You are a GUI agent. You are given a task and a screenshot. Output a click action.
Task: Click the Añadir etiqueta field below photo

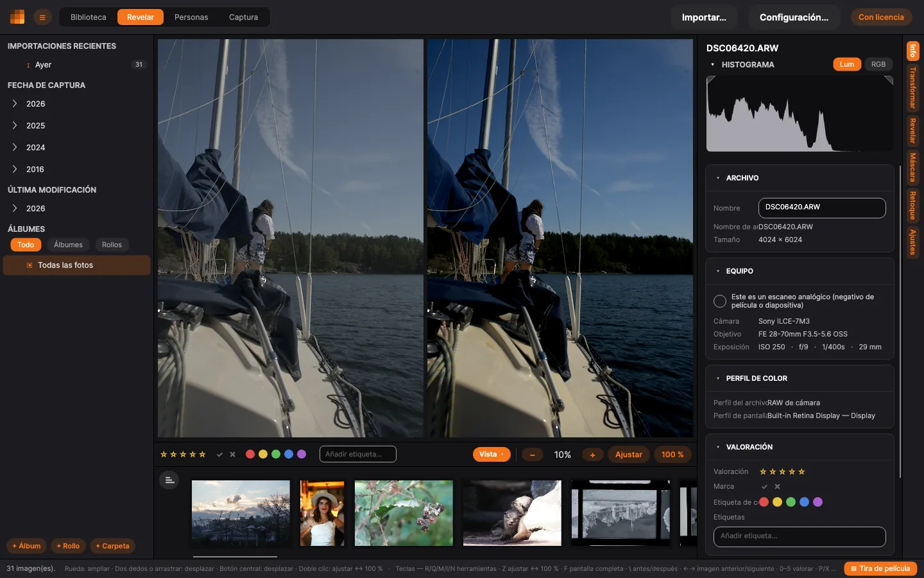pyautogui.click(x=358, y=454)
